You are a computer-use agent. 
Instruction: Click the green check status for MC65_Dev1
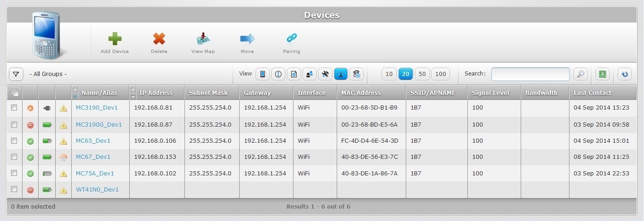[30, 141]
